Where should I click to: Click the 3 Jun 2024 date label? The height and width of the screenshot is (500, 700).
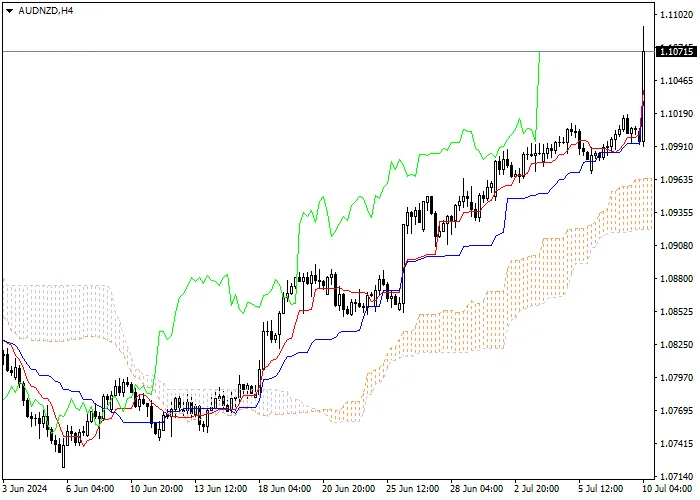coord(25,489)
